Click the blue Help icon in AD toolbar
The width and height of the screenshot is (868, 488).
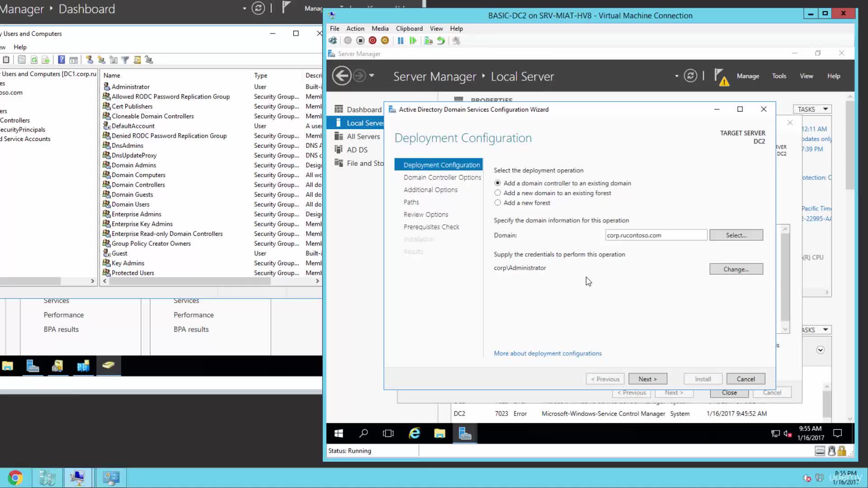click(61, 60)
